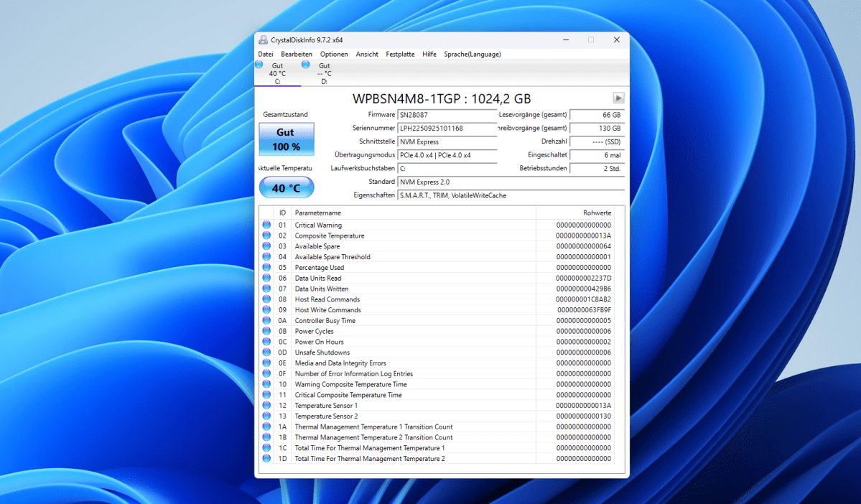Viewport: 861px width, 504px height.
Task: Click the health indicator icon for Composite Temperature
Action: click(x=266, y=235)
